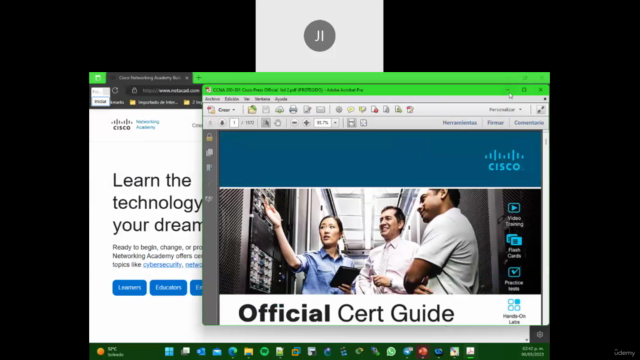Click the zoom out minus button
640x360 pixels.
point(294,123)
